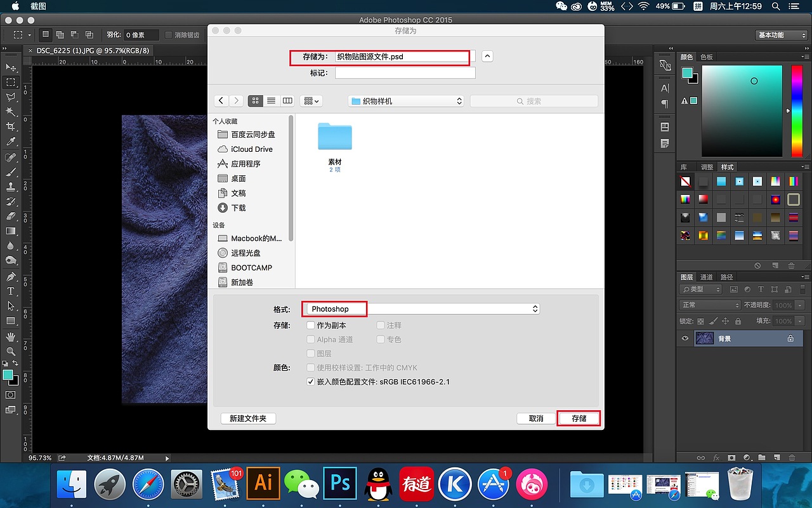Select the Lasso tool
The height and width of the screenshot is (508, 812).
coord(11,97)
